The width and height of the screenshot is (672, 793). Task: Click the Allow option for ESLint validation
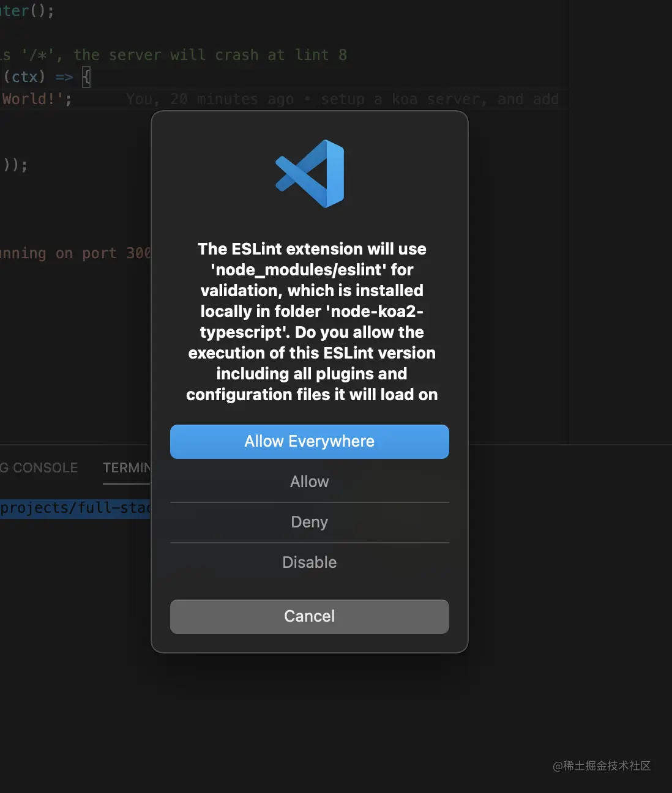309,482
